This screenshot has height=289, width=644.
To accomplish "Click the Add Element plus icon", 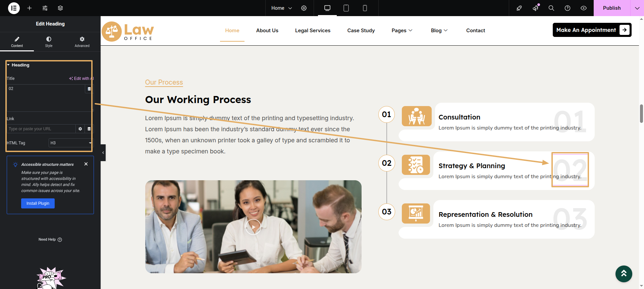I will coord(30,8).
